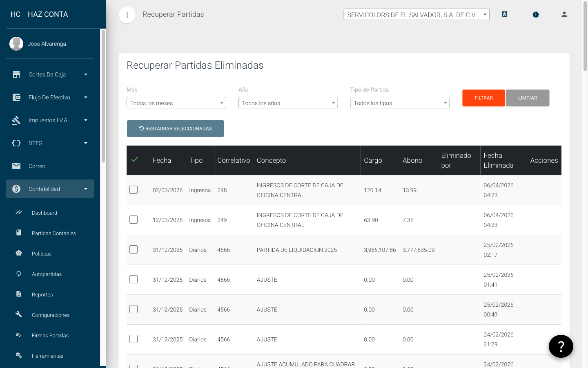The image size is (588, 368).
Task: Check the row for correlativo 249
Action: 134,220
